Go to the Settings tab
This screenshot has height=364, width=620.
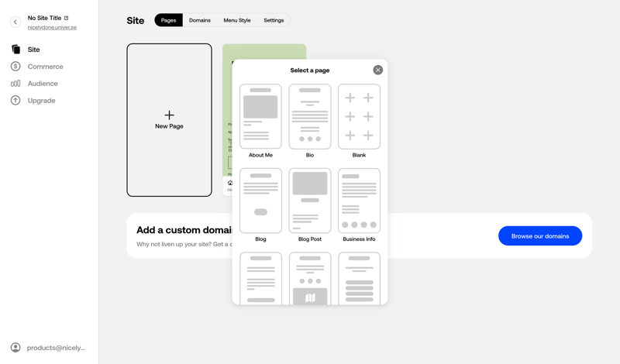[274, 20]
